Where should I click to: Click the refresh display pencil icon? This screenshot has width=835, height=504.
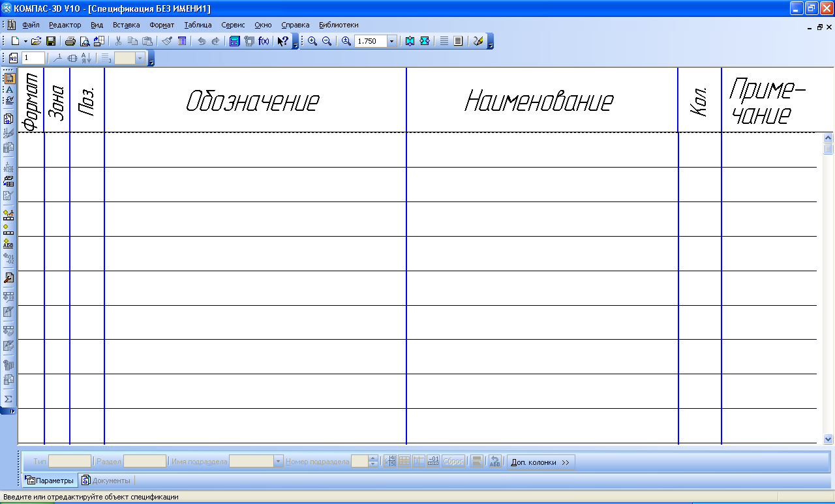pyautogui.click(x=478, y=41)
